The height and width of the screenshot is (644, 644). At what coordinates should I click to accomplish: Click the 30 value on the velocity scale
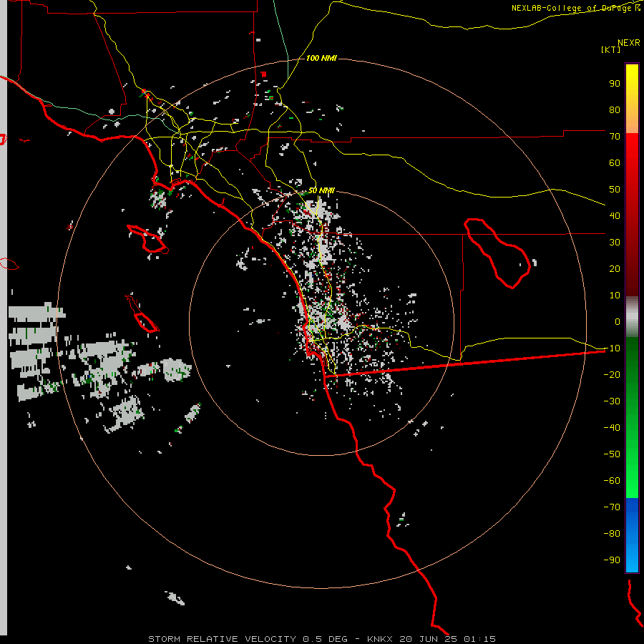pyautogui.click(x=615, y=243)
